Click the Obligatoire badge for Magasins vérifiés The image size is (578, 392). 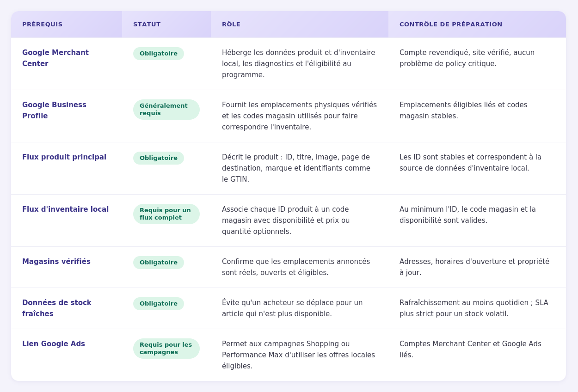coord(159,263)
